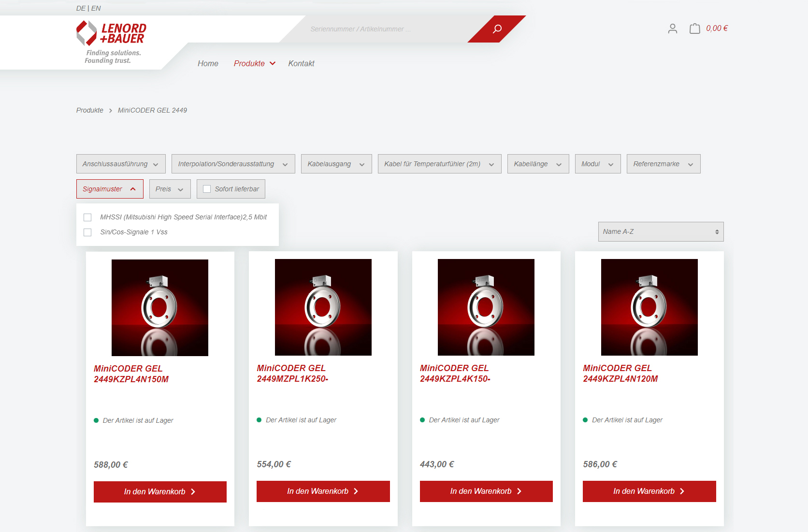The width and height of the screenshot is (808, 532).
Task: Open product image of 2449MZPL1K250-
Action: coord(323,307)
